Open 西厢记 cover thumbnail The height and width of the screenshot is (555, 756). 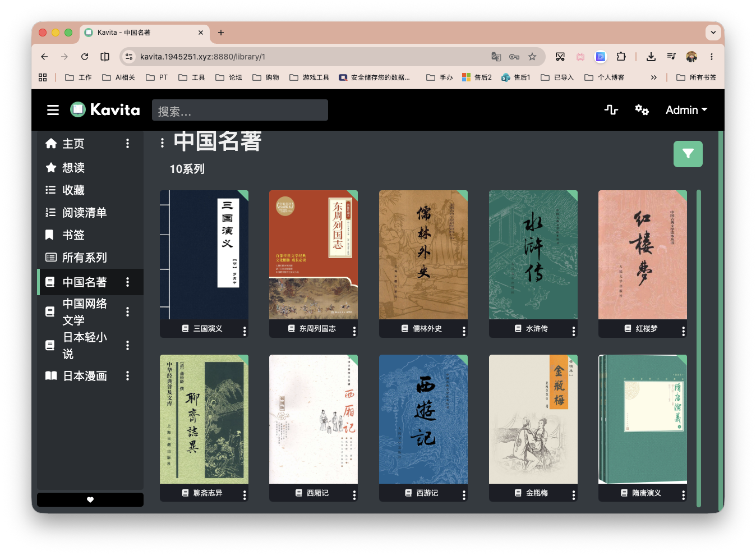click(x=314, y=419)
